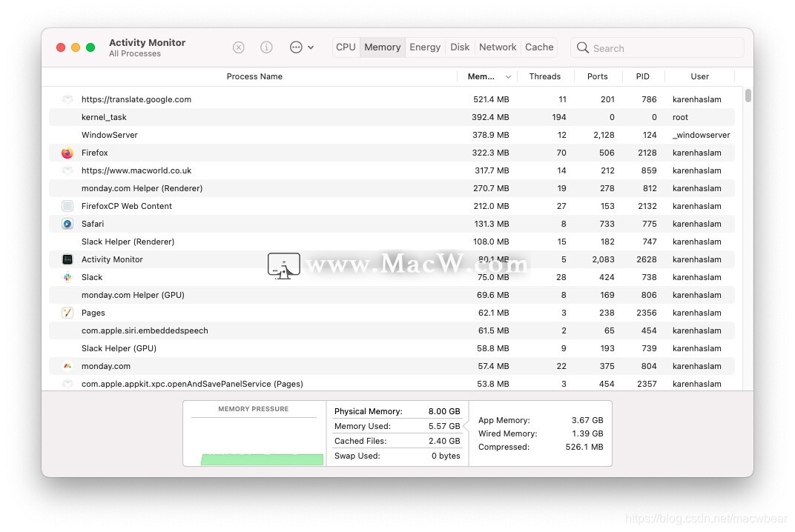Click the root user cell
795x532 pixels.
click(x=680, y=117)
